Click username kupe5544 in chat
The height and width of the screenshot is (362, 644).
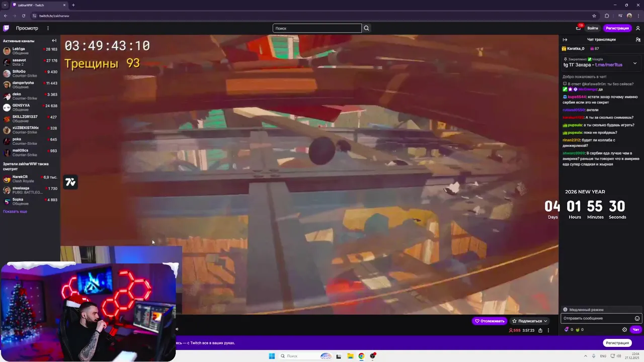pyautogui.click(x=577, y=97)
